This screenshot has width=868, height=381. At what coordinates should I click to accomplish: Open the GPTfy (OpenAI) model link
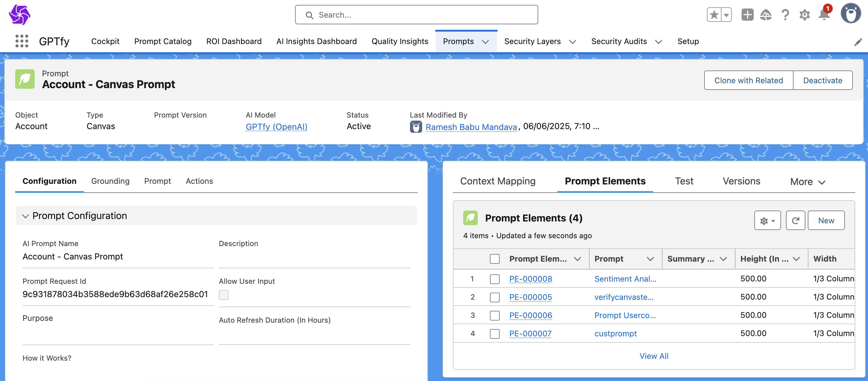click(276, 127)
